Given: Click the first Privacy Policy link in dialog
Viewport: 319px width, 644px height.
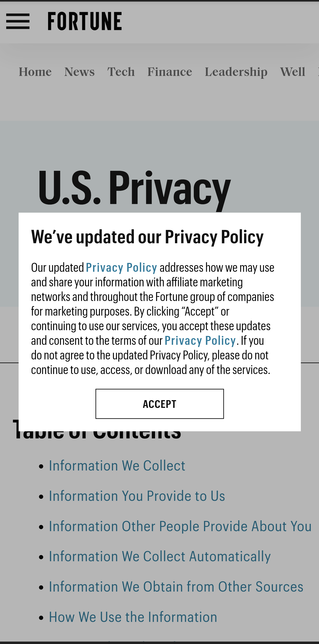Looking at the screenshot, I should pyautogui.click(x=121, y=268).
